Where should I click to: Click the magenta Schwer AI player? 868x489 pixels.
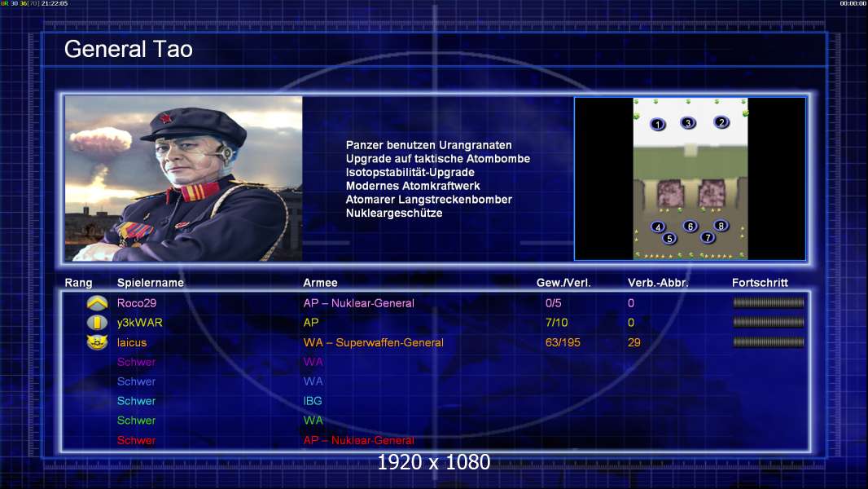(136, 362)
